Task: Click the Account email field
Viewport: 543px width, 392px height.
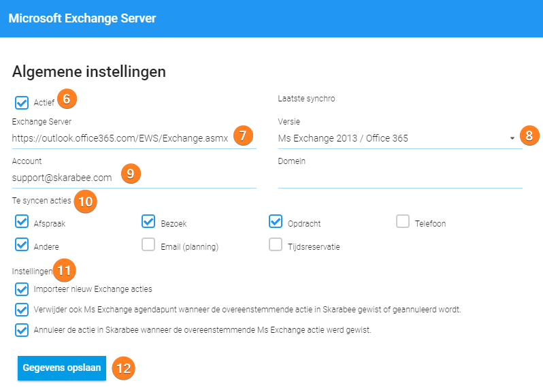Action: point(134,178)
